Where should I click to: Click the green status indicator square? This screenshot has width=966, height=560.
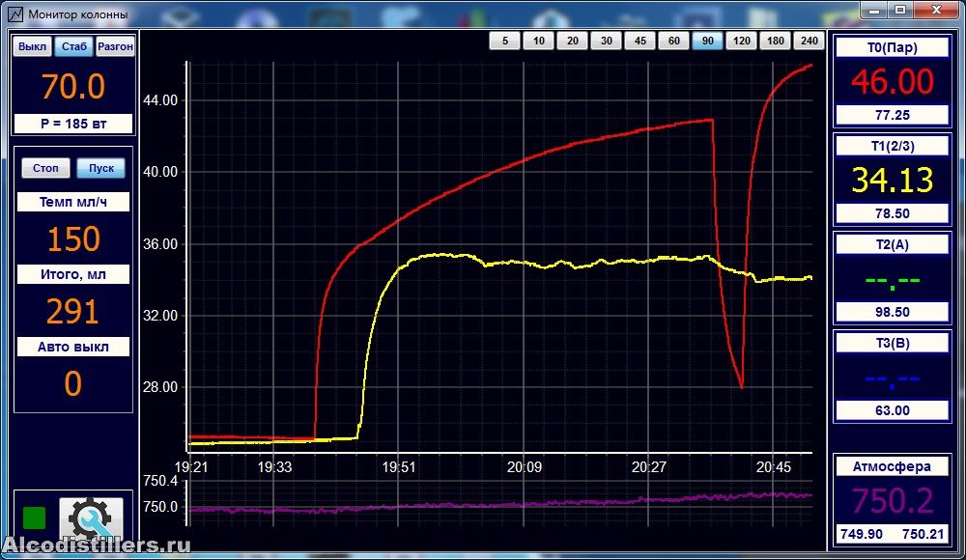[x=35, y=518]
